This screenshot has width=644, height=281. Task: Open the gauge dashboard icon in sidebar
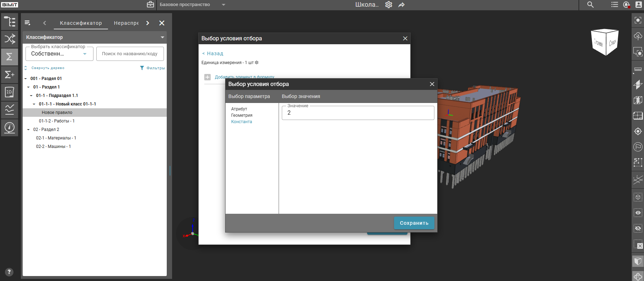[10, 127]
